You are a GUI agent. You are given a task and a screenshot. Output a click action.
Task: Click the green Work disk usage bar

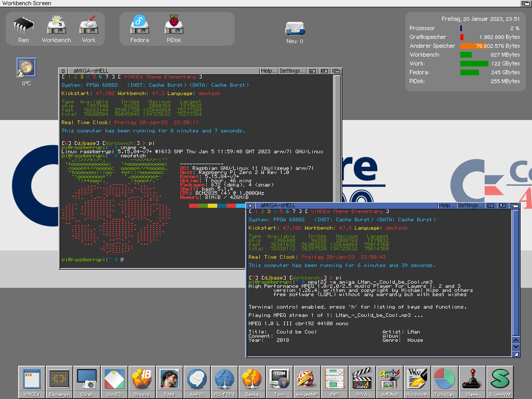pos(474,63)
